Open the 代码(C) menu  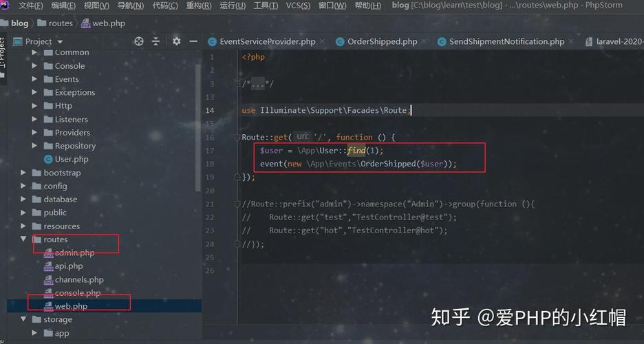(x=165, y=6)
